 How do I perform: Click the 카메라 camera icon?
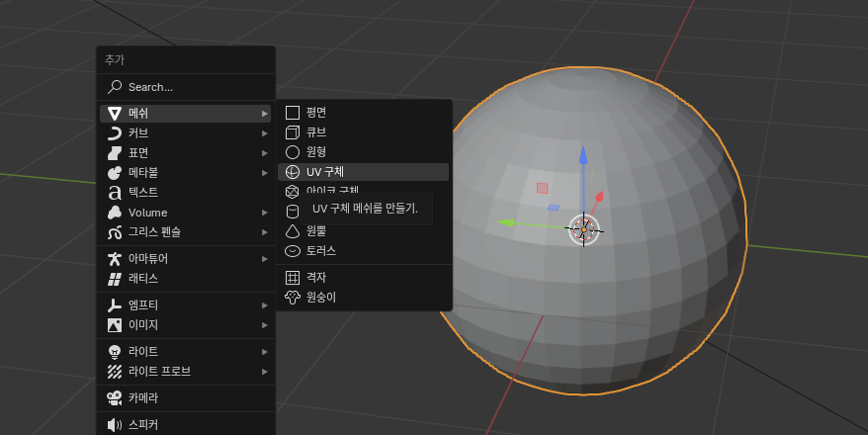tap(115, 398)
